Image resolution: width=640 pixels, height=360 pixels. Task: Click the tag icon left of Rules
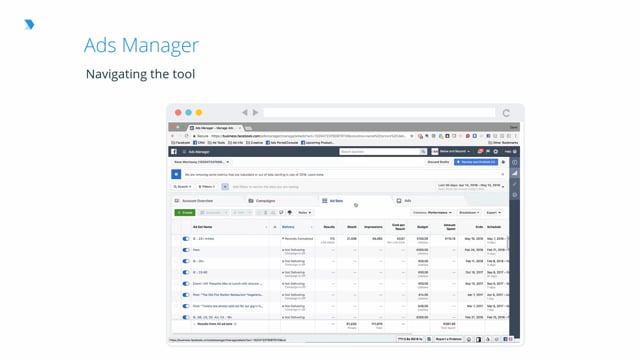pos(290,213)
